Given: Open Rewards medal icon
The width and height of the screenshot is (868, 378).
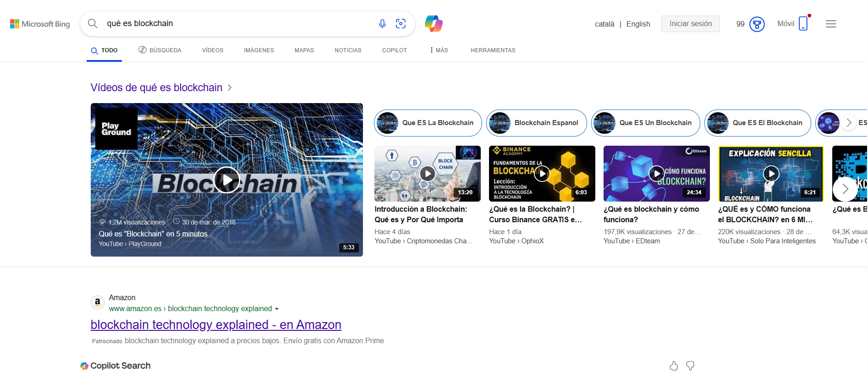Looking at the screenshot, I should pyautogui.click(x=757, y=24).
